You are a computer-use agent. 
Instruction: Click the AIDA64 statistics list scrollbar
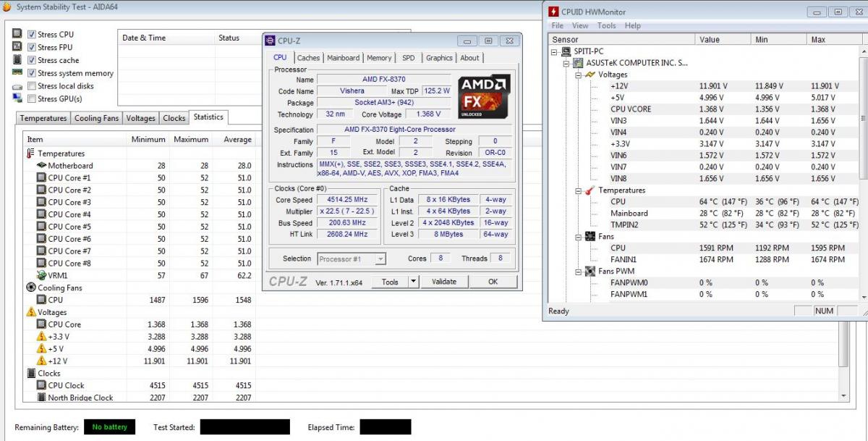842,266
